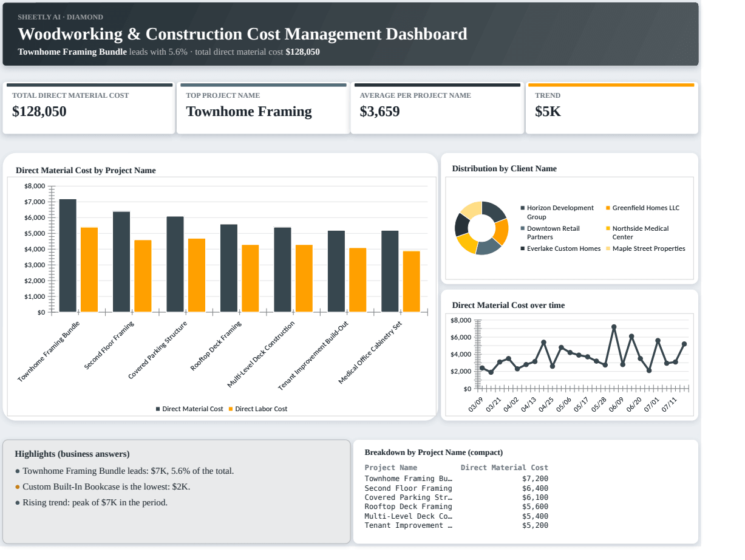
Task: Click 'Rising trend: peak of $7K' line
Action: [x=91, y=503]
